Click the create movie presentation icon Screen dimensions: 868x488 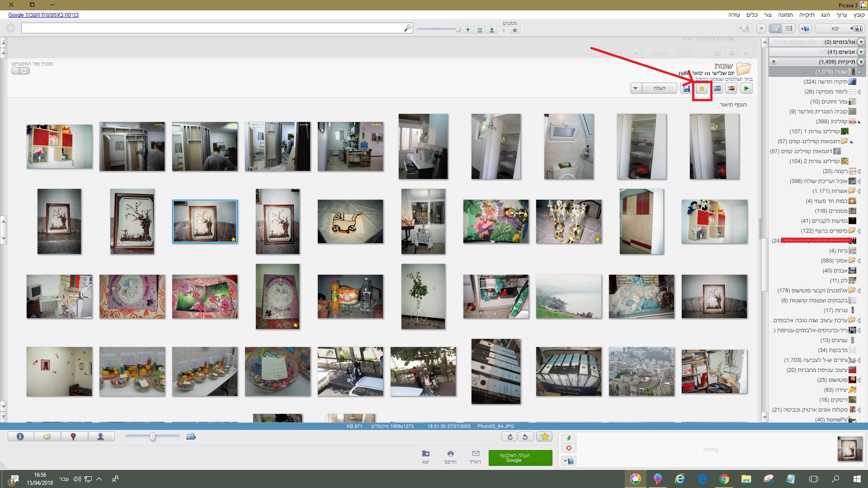click(x=717, y=89)
